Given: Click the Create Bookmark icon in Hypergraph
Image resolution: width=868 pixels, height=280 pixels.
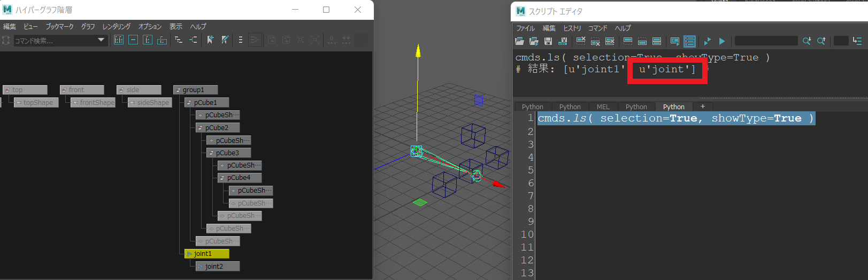Looking at the screenshot, I should click(x=210, y=40).
